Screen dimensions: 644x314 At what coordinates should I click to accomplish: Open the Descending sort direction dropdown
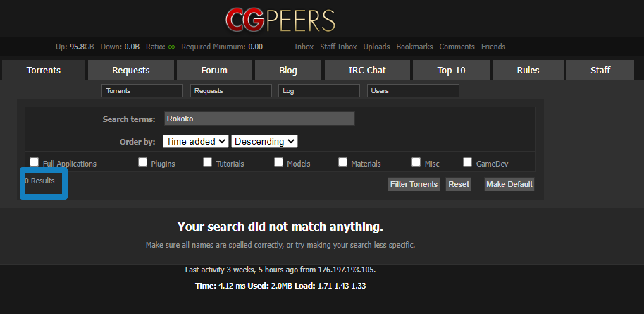point(264,142)
